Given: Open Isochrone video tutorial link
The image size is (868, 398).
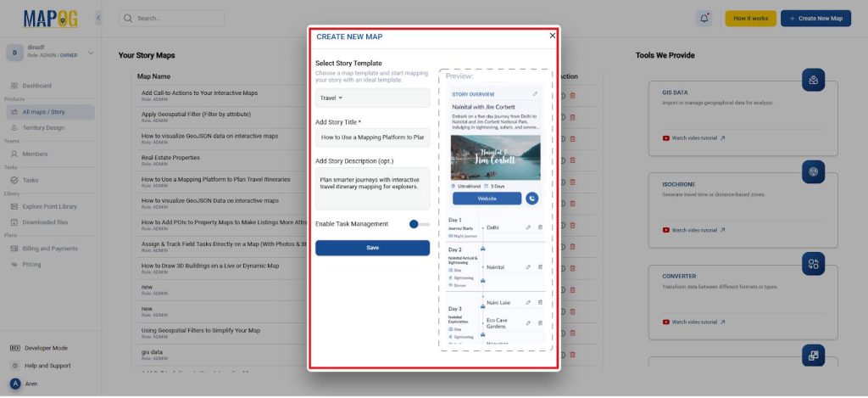Looking at the screenshot, I should pos(694,230).
